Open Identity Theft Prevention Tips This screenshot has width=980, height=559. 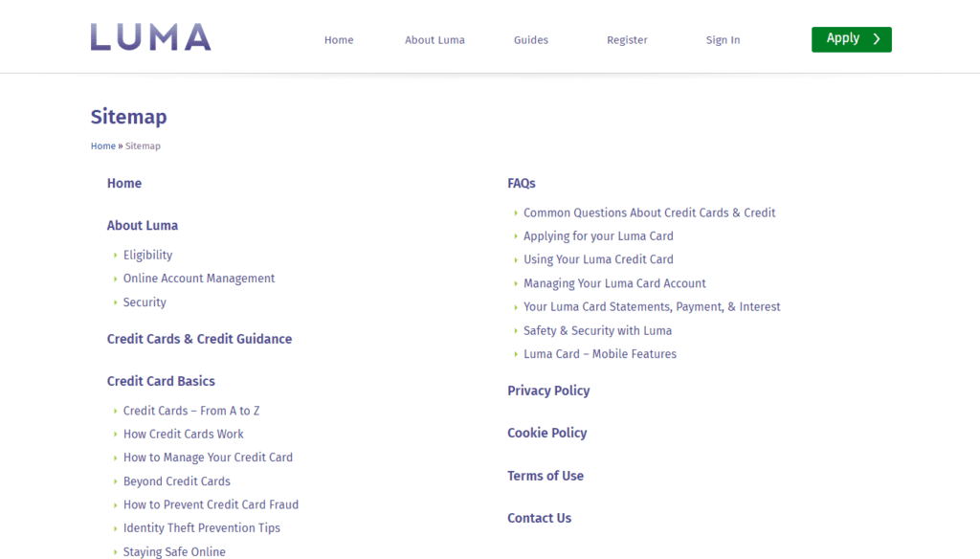(202, 527)
